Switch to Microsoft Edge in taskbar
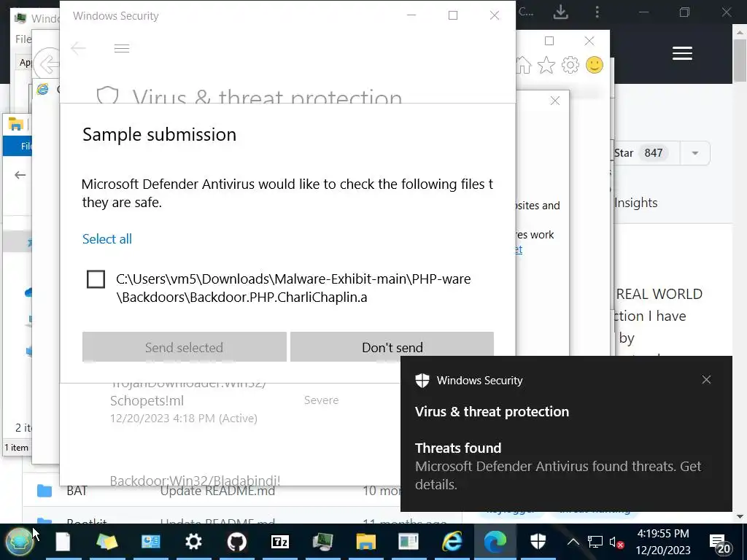The width and height of the screenshot is (747, 560). (495, 542)
